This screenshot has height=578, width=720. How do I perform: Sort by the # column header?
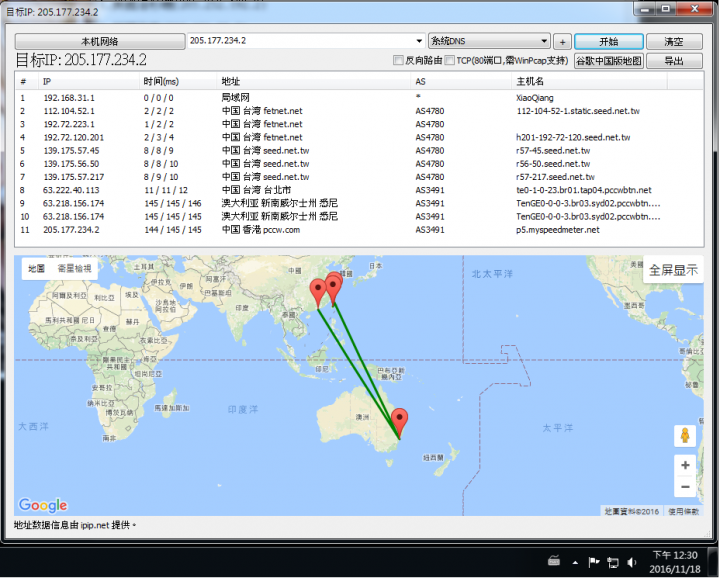27,81
